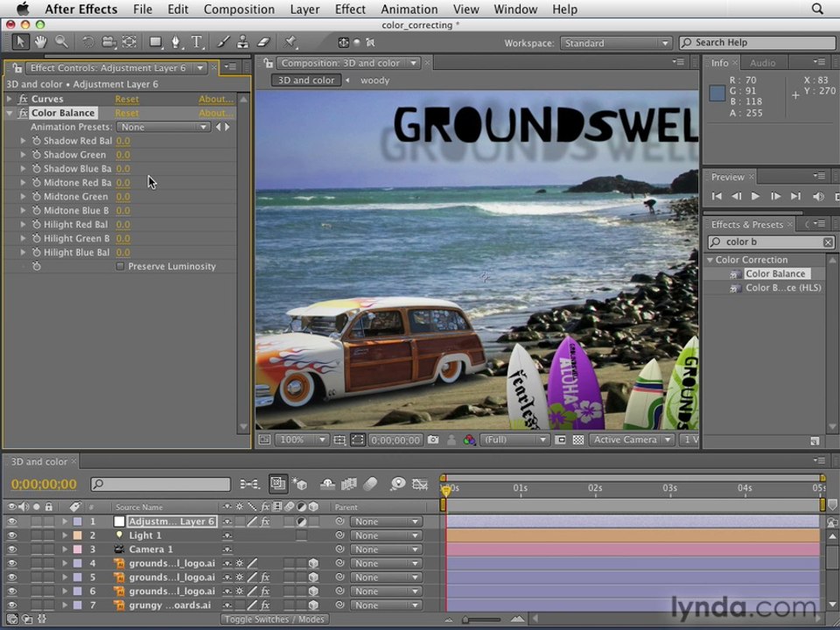Open the magnification 100% dropdown
The image size is (840, 630).
(x=302, y=440)
